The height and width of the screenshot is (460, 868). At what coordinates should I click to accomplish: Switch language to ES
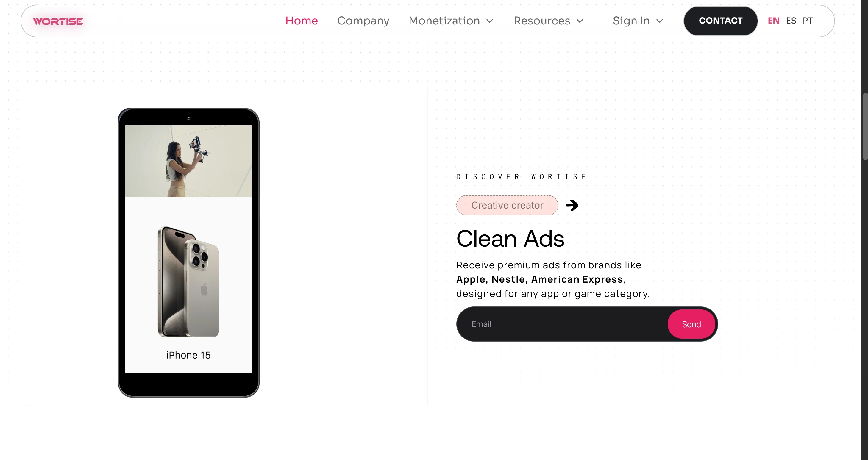pos(791,21)
